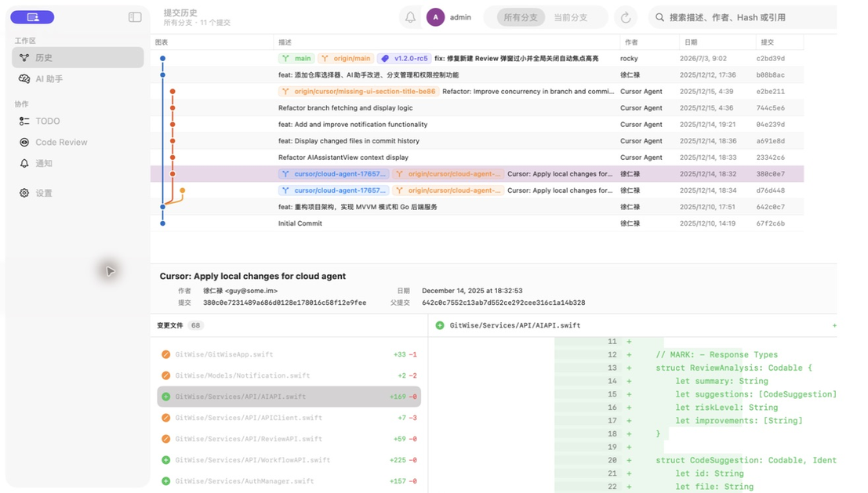The width and height of the screenshot is (868, 493).
Task: Switch to 当前分支 view
Action: (x=571, y=17)
